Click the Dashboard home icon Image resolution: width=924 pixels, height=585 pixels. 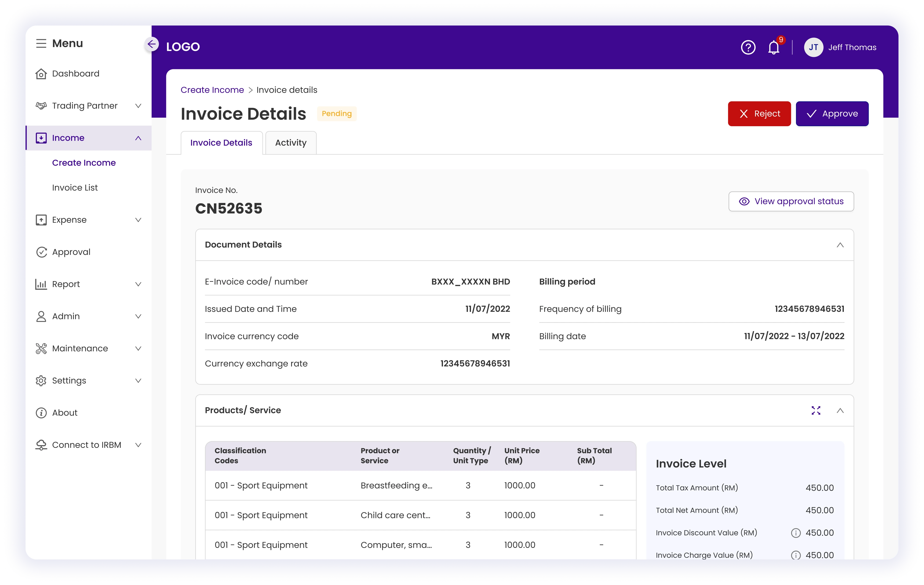tap(41, 74)
